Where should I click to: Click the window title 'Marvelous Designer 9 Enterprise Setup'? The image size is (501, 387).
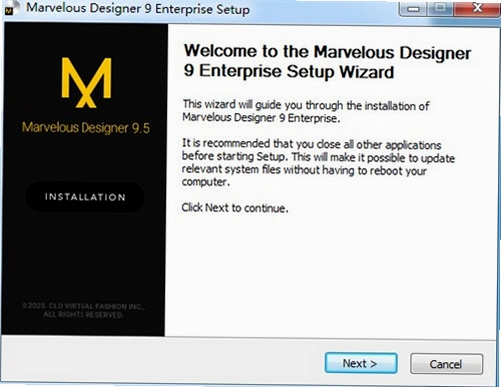tap(138, 9)
